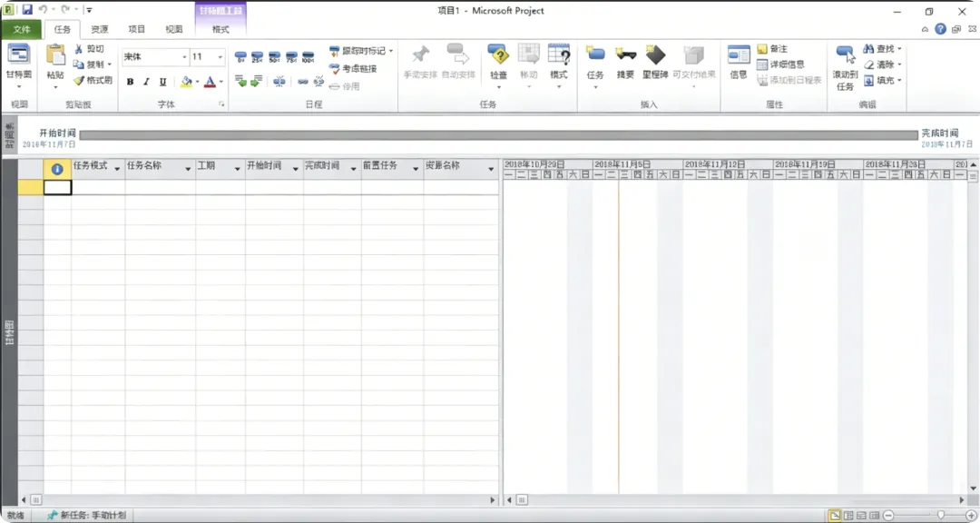Toggle Italic formatting
980x523 pixels.
146,82
